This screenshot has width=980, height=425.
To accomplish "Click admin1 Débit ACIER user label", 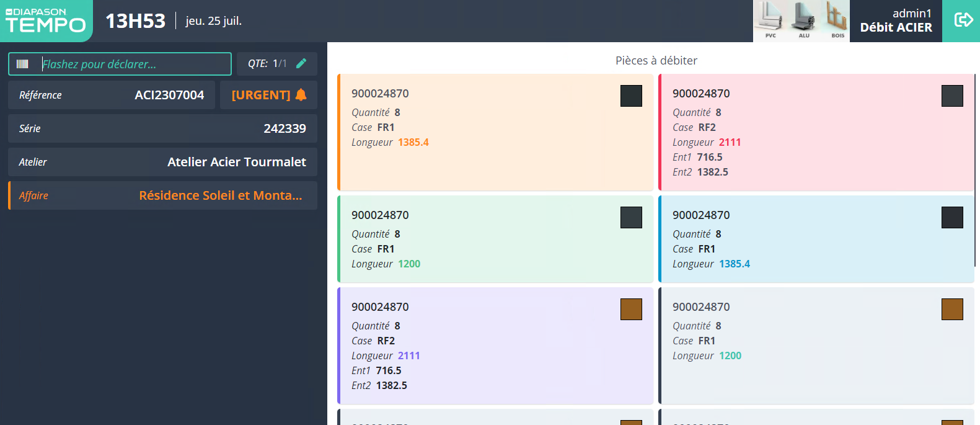I will [x=896, y=20].
